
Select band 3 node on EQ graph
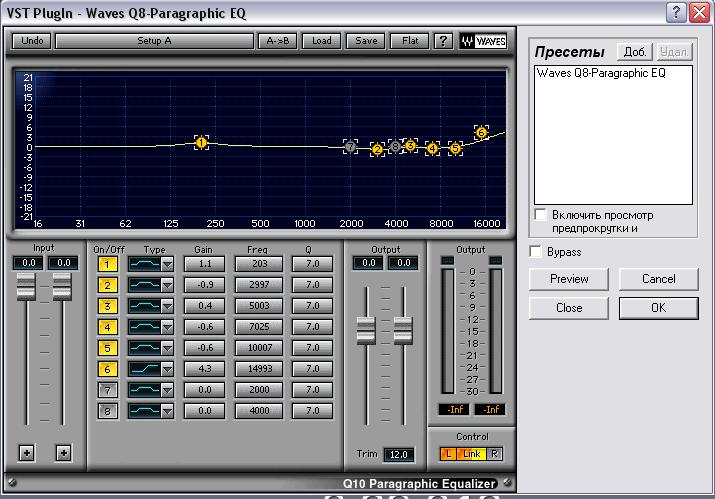point(410,146)
